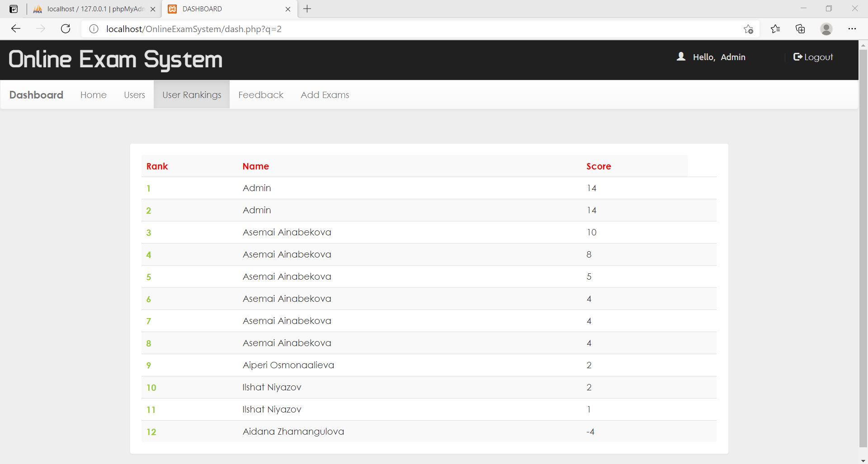Restore down the browser window
Screen dimensions: 868x464
pos(829,9)
